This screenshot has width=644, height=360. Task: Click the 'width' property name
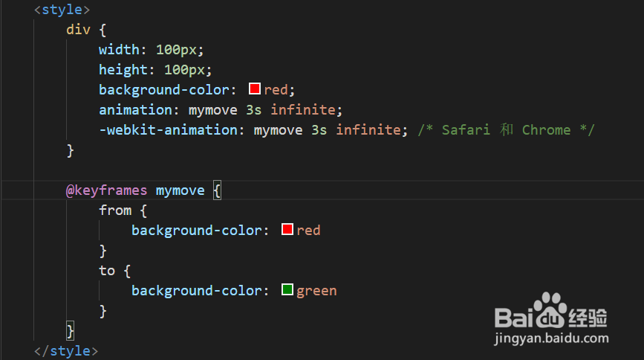coord(119,50)
